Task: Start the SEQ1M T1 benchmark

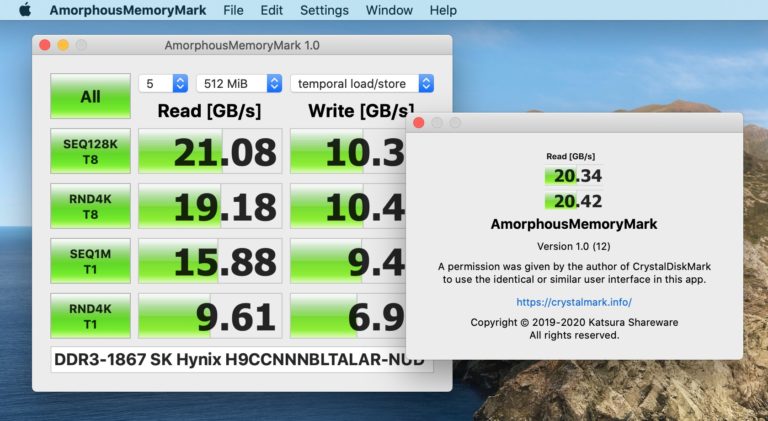Action: (90, 261)
